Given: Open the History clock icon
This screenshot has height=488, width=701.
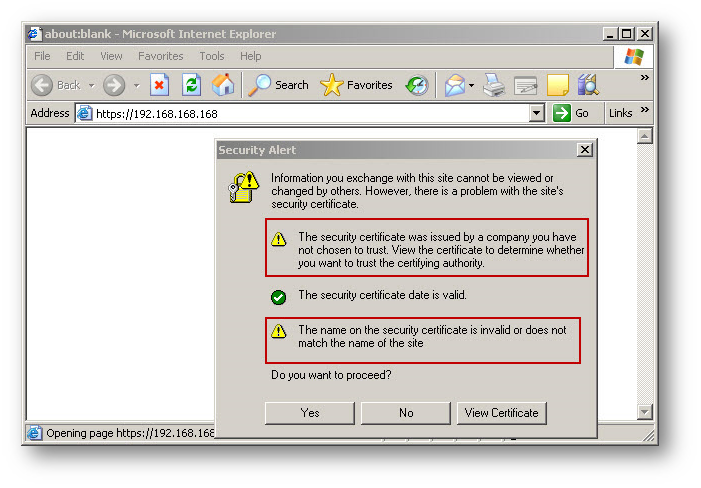Looking at the screenshot, I should point(417,85).
